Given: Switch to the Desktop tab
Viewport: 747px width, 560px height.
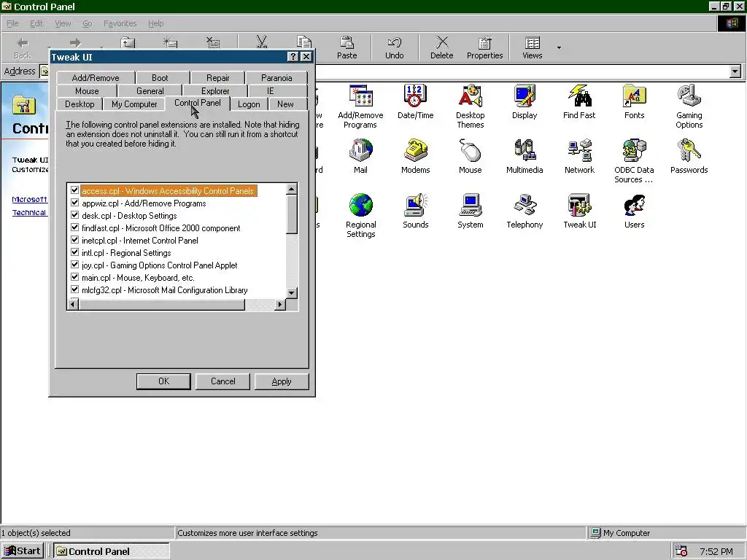Looking at the screenshot, I should point(80,104).
